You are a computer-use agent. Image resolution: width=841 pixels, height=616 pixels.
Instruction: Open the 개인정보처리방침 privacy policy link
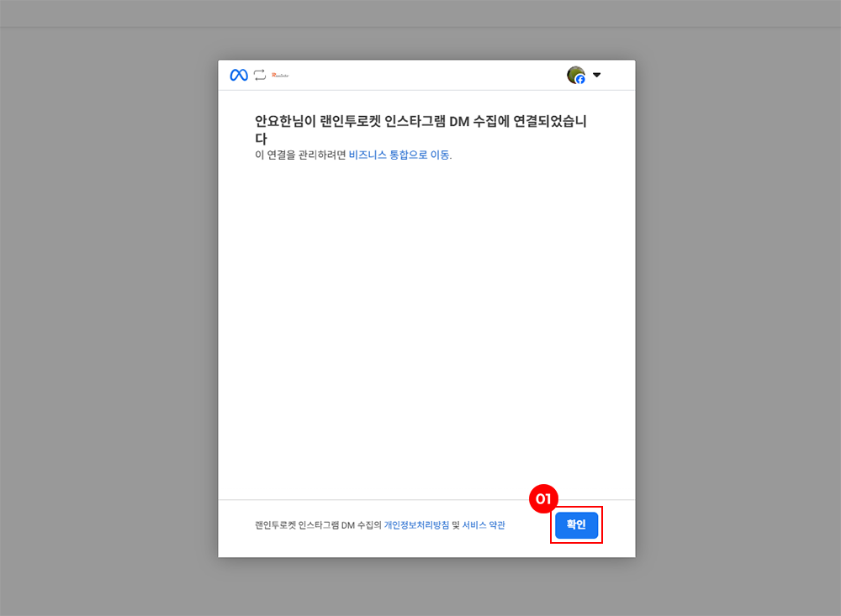tap(416, 525)
